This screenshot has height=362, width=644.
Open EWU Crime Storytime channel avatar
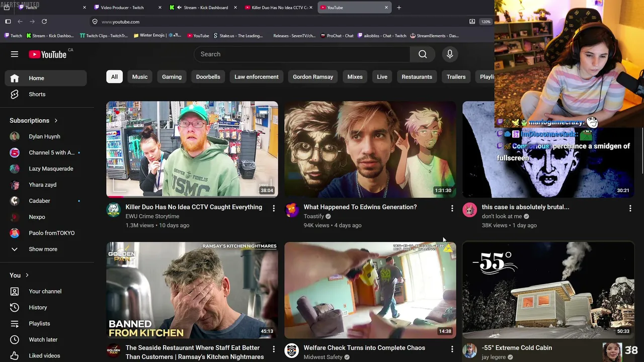tap(114, 210)
